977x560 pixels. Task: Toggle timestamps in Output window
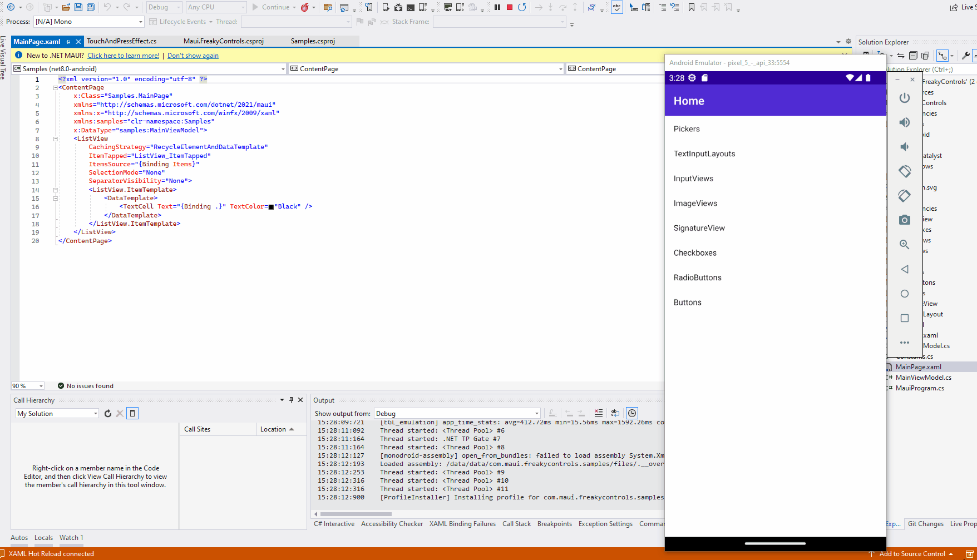pyautogui.click(x=631, y=413)
